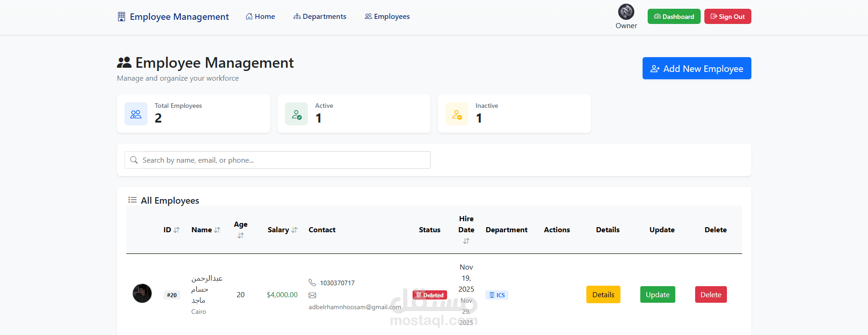Click the building logo icon beside Employee Management

(121, 17)
